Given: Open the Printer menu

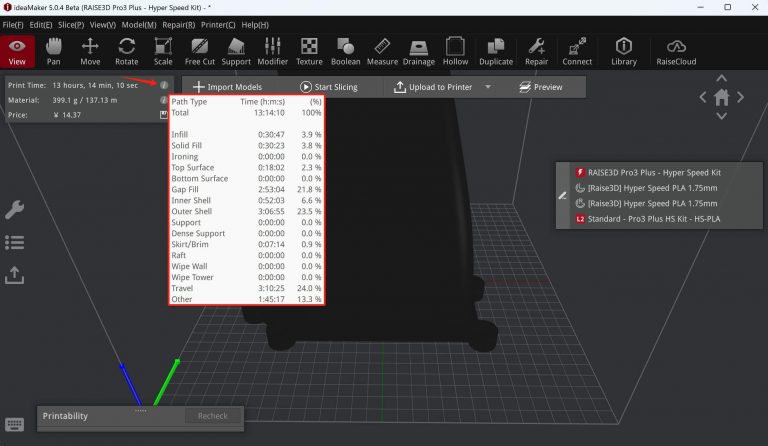Looking at the screenshot, I should pyautogui.click(x=218, y=24).
